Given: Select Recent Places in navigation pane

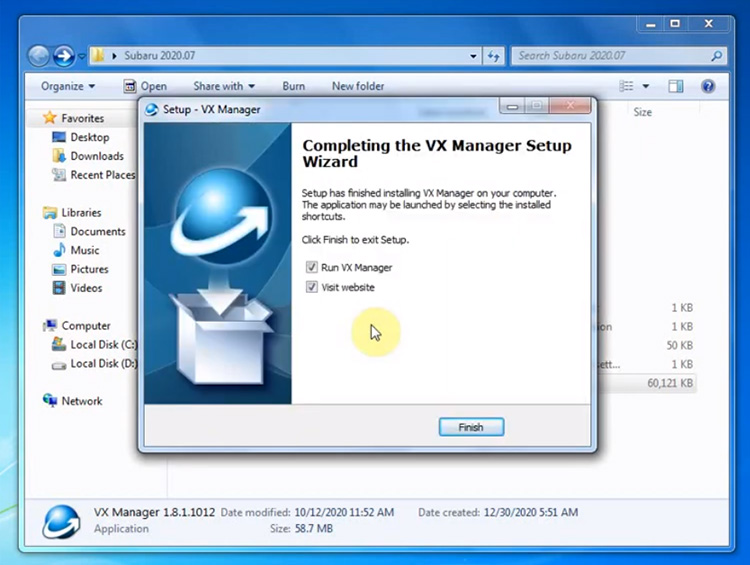Looking at the screenshot, I should (103, 175).
